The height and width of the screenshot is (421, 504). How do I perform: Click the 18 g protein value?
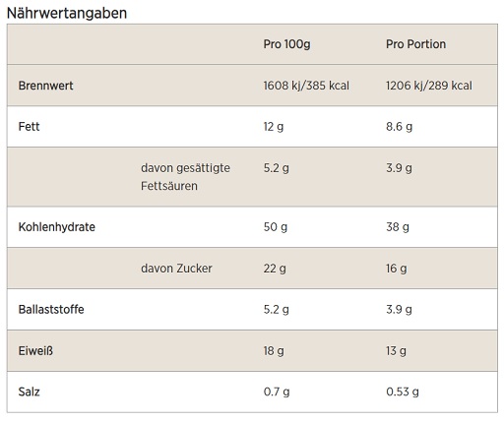coord(274,351)
